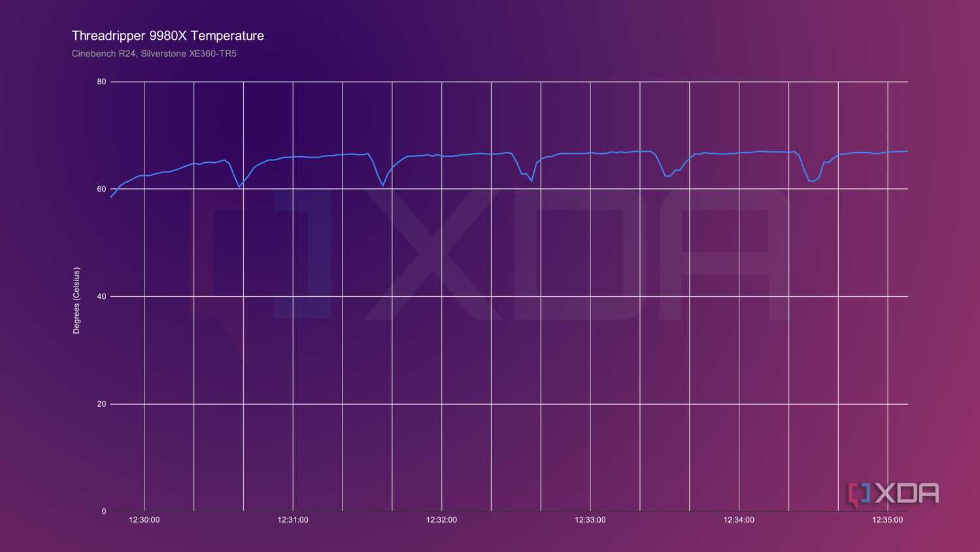Click the y-axis value 40
Screen dimensions: 980x552
(x=101, y=296)
